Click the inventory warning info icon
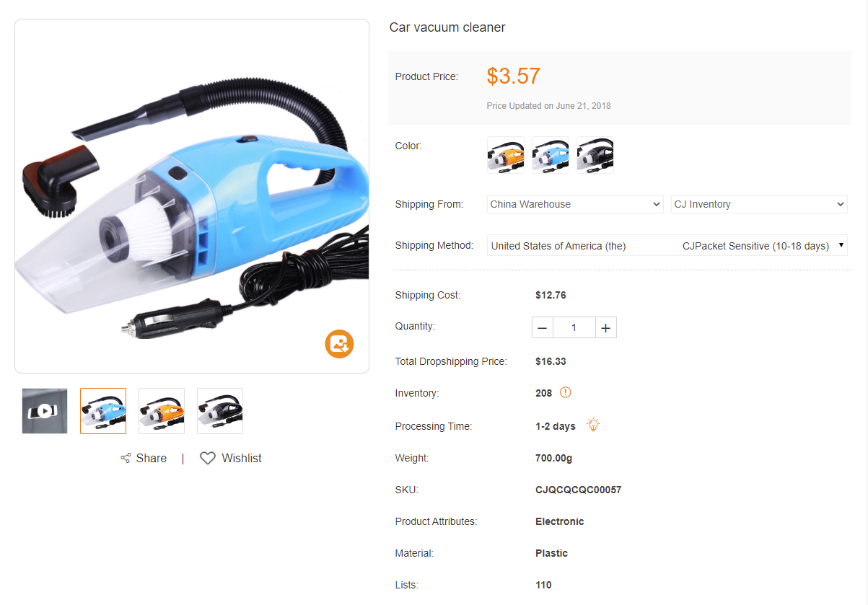Image resolution: width=868 pixels, height=605 pixels. (x=566, y=393)
